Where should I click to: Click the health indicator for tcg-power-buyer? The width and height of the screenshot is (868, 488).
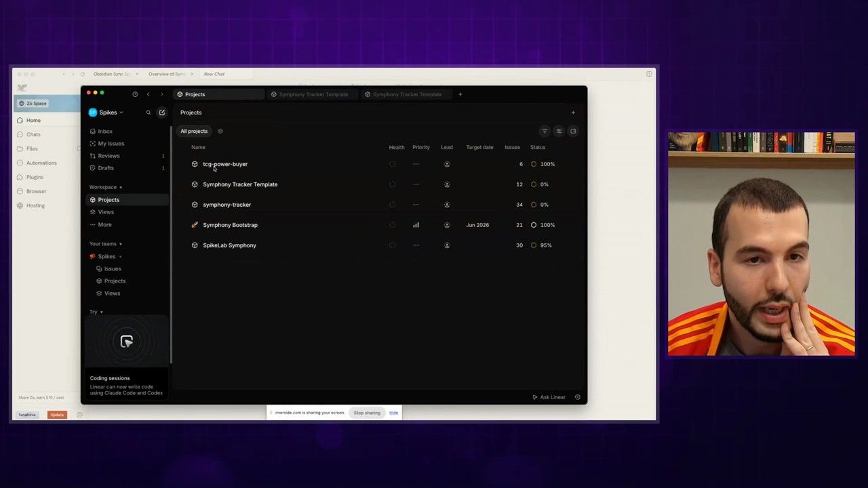[x=392, y=164]
